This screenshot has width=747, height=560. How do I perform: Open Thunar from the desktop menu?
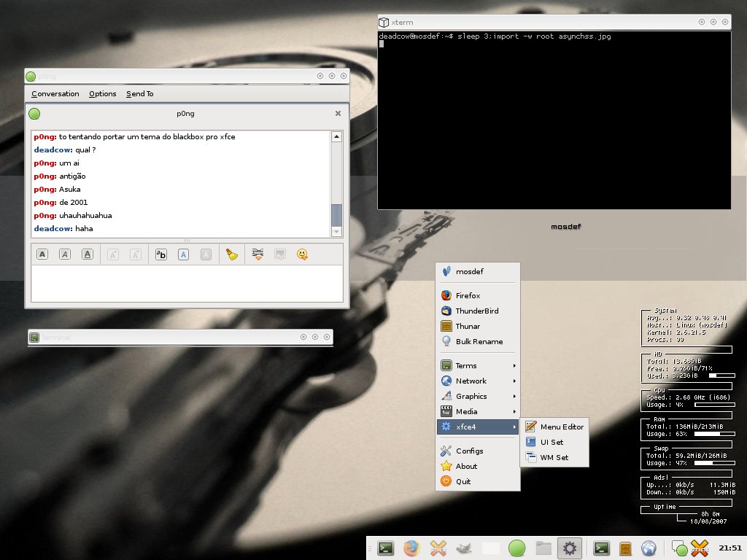point(478,326)
